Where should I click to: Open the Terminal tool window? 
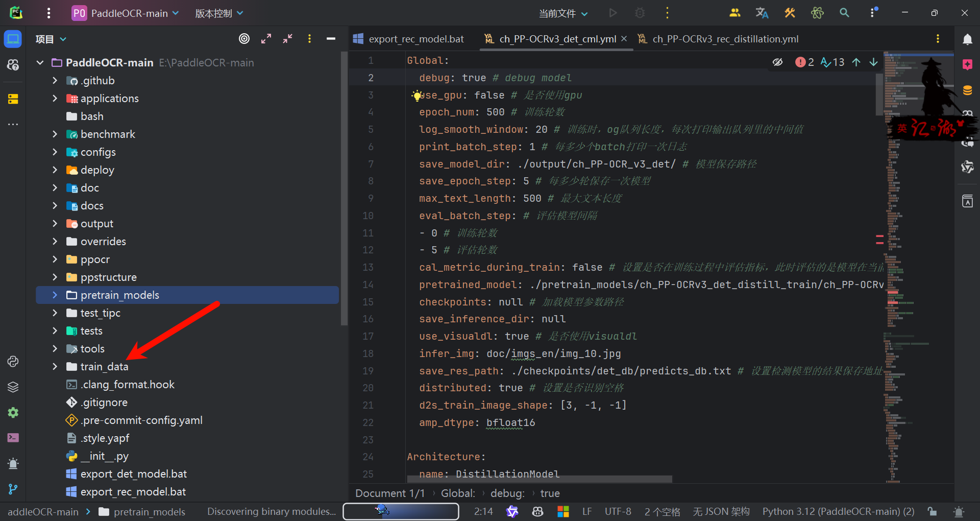coord(13,438)
